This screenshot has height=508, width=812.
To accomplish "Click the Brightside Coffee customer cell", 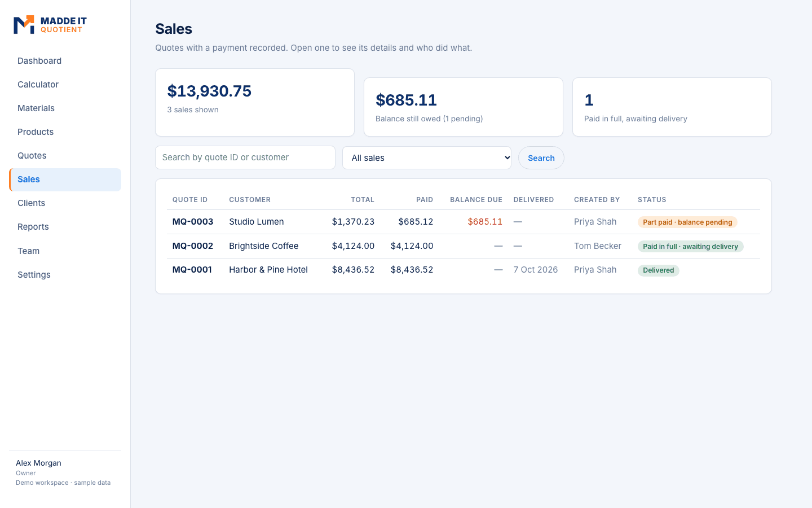I will 264,246.
